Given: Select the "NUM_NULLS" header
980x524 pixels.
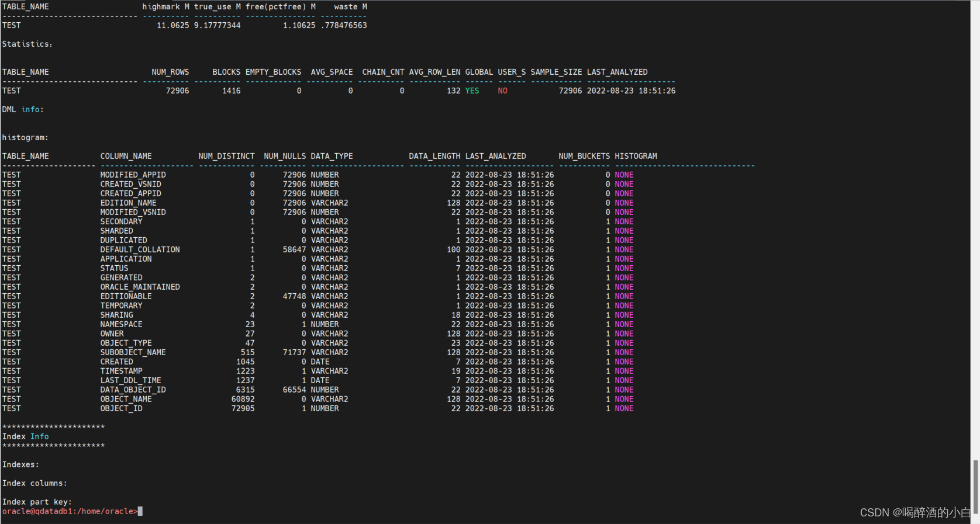Looking at the screenshot, I should tap(285, 157).
